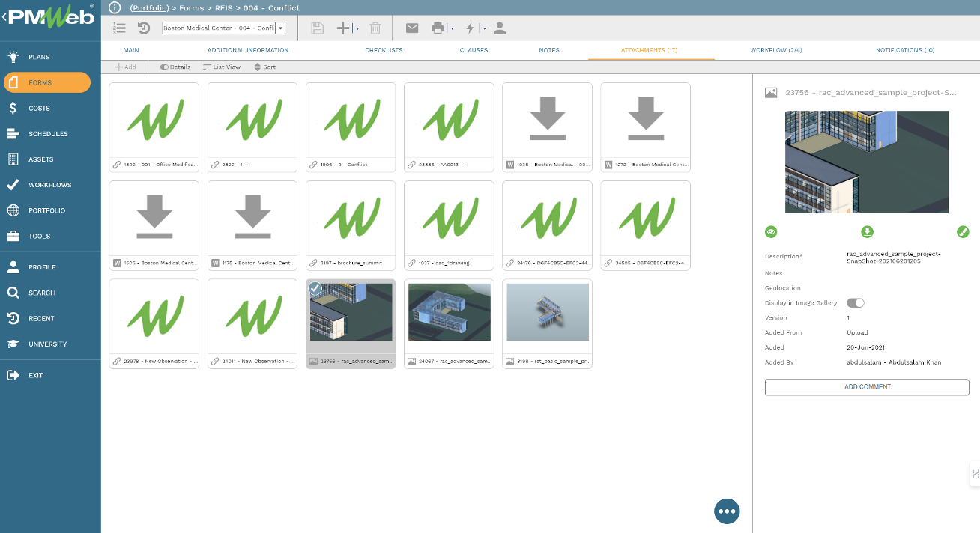Click the Description field value text

pos(893,258)
